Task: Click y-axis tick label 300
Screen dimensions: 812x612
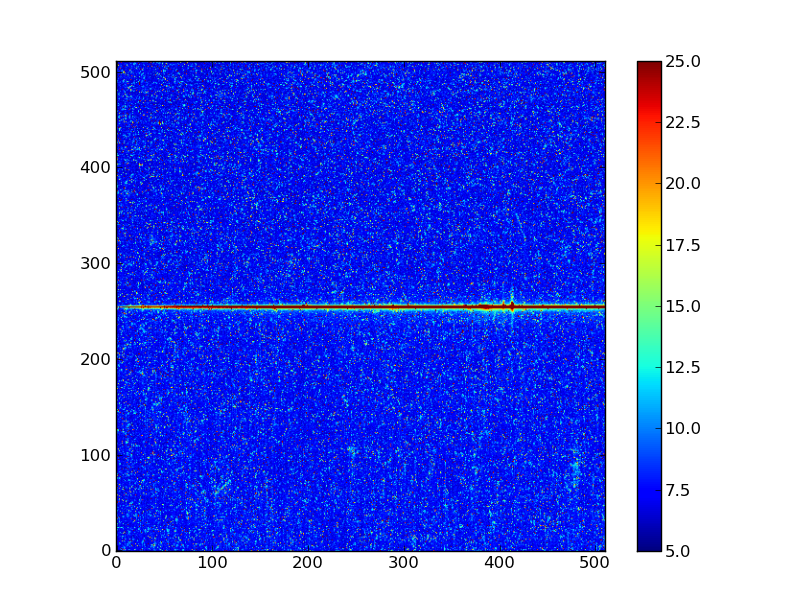Action: click(95, 264)
